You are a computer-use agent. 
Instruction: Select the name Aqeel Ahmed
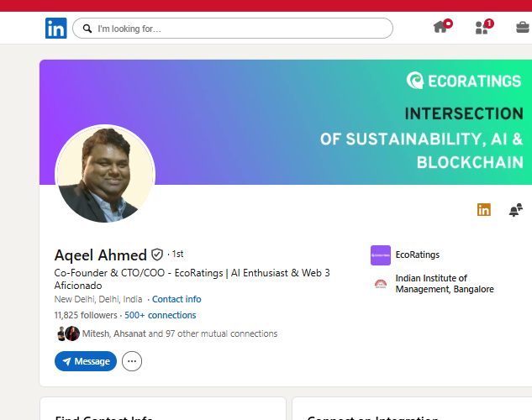100,255
